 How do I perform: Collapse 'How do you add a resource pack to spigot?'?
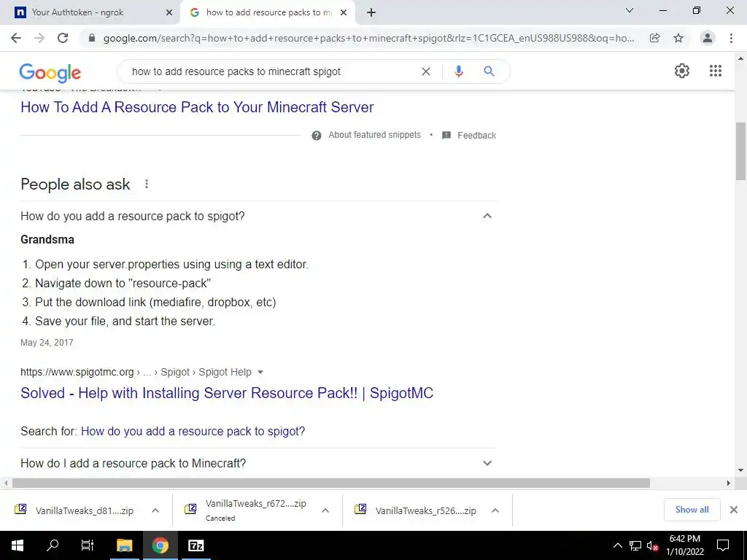click(x=487, y=216)
